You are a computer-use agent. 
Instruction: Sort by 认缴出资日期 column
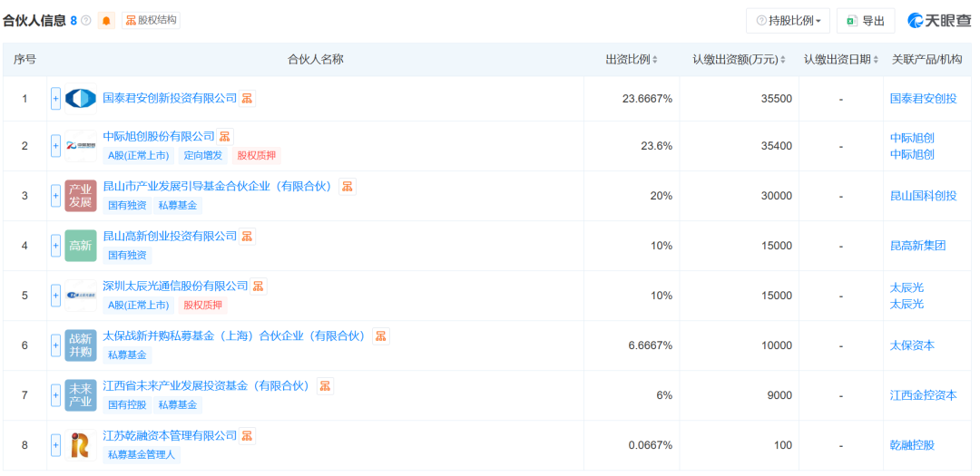[x=841, y=60]
